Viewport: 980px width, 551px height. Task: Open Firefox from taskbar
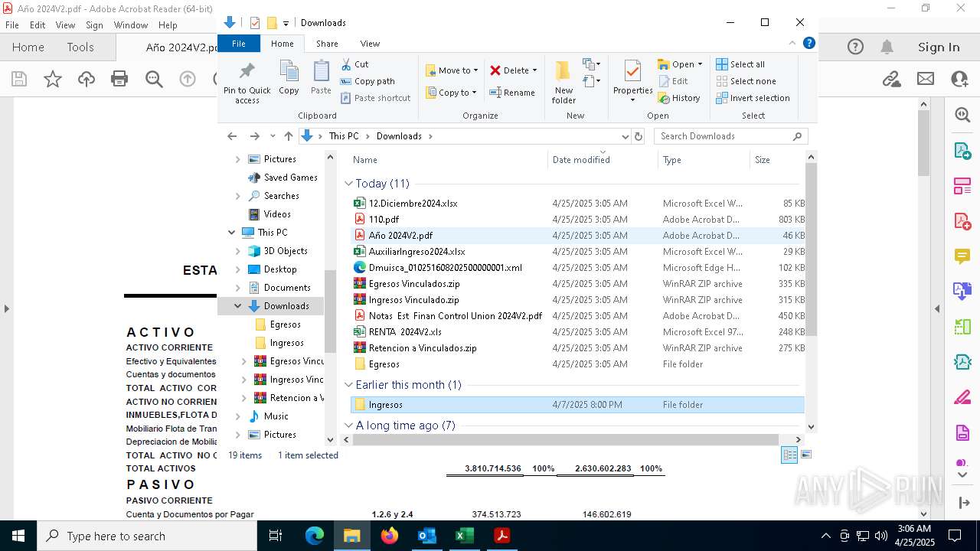[390, 536]
